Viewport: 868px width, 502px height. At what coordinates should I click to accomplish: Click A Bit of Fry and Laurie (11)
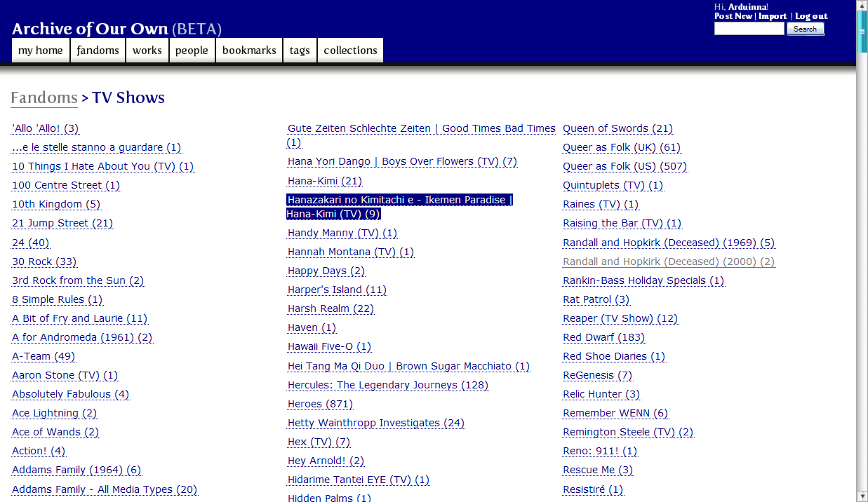80,318
